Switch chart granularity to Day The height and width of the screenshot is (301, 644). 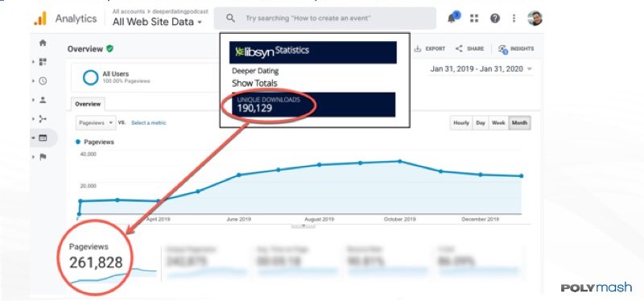click(x=481, y=123)
